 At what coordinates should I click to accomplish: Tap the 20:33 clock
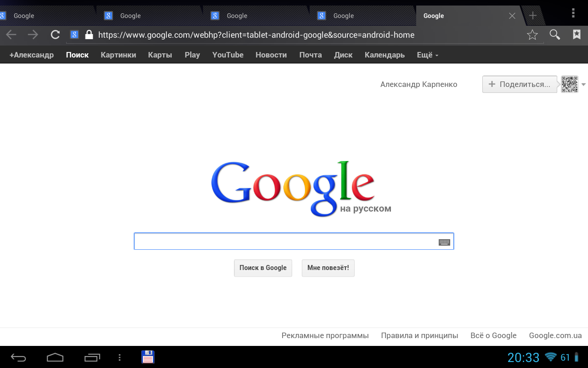[x=523, y=357]
